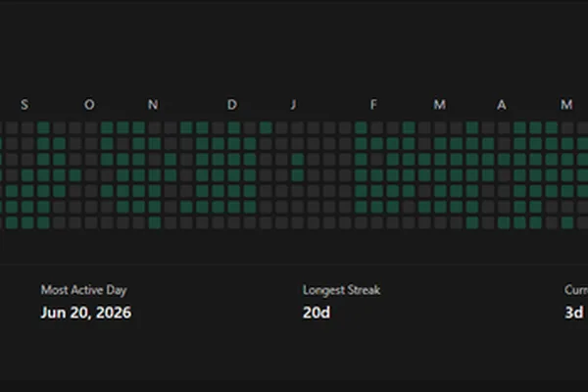This screenshot has width=588, height=392.
Task: Select the 20d longest streak value
Action: 317,313
